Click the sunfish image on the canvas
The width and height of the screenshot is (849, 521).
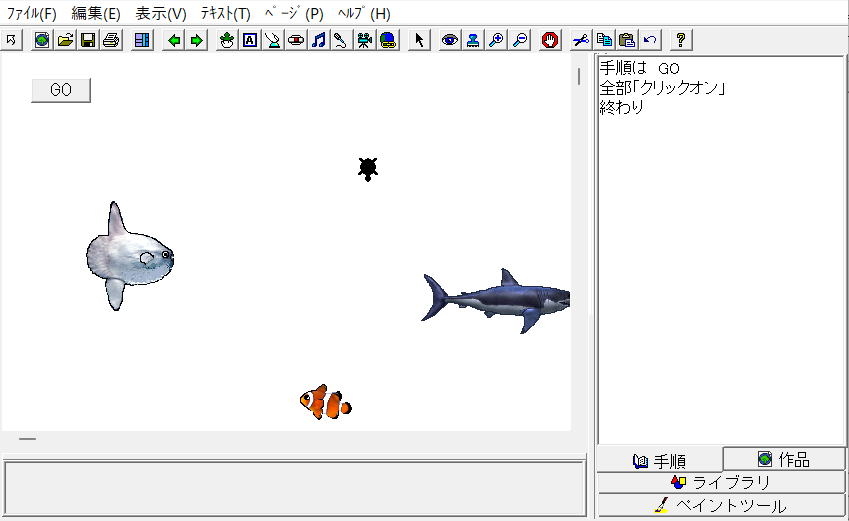130,256
